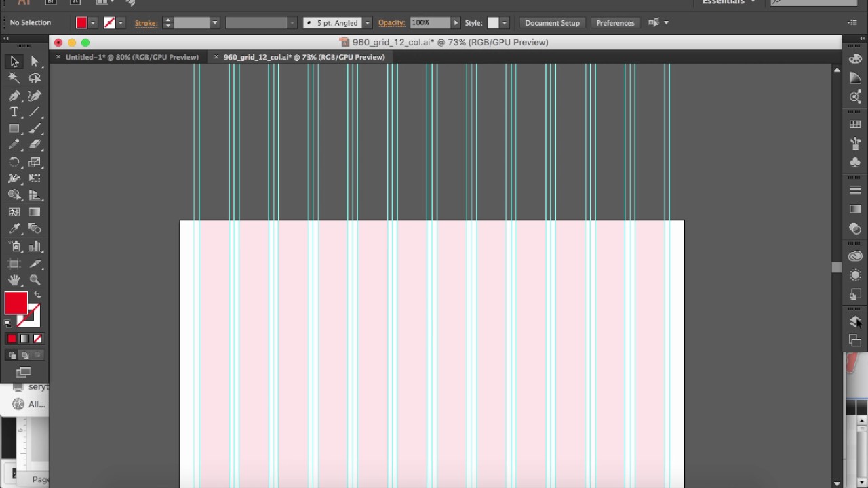Expand the stroke color dropdown arrow

(121, 23)
